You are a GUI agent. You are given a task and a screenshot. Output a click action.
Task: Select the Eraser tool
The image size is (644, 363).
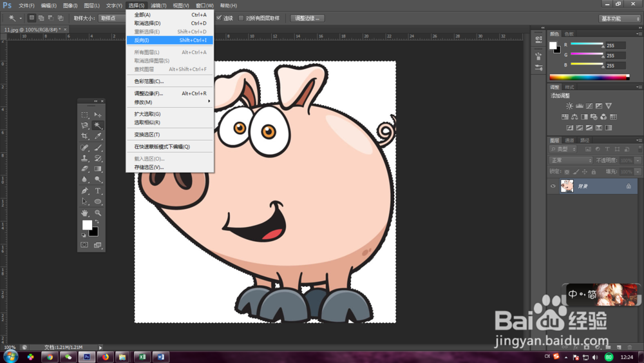click(84, 168)
